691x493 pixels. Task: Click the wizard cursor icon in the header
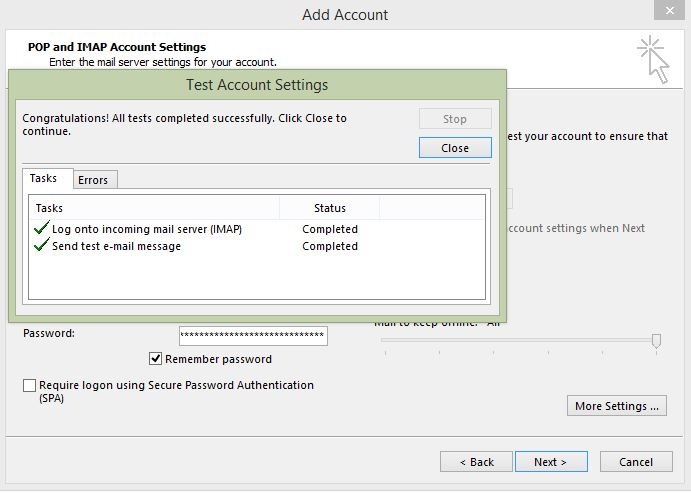tap(652, 59)
